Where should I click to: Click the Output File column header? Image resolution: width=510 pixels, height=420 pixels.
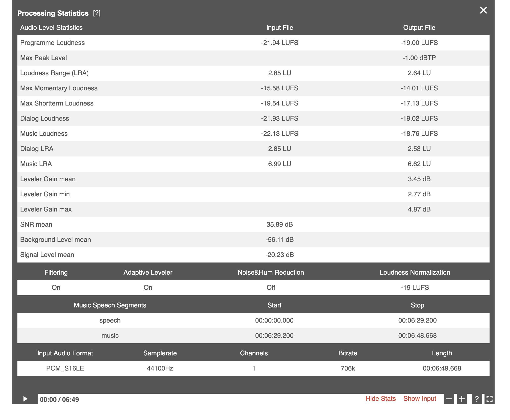(419, 28)
